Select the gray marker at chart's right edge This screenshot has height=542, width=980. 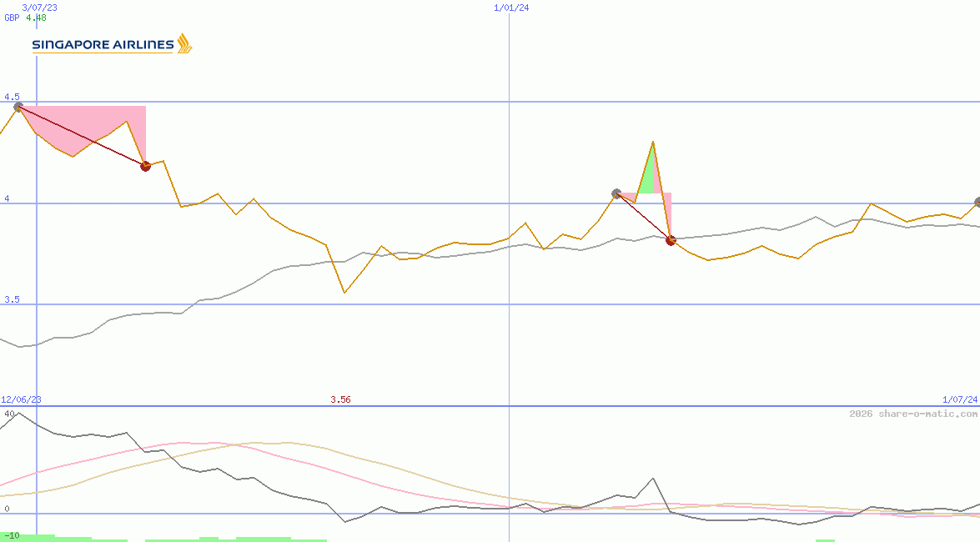click(x=977, y=202)
